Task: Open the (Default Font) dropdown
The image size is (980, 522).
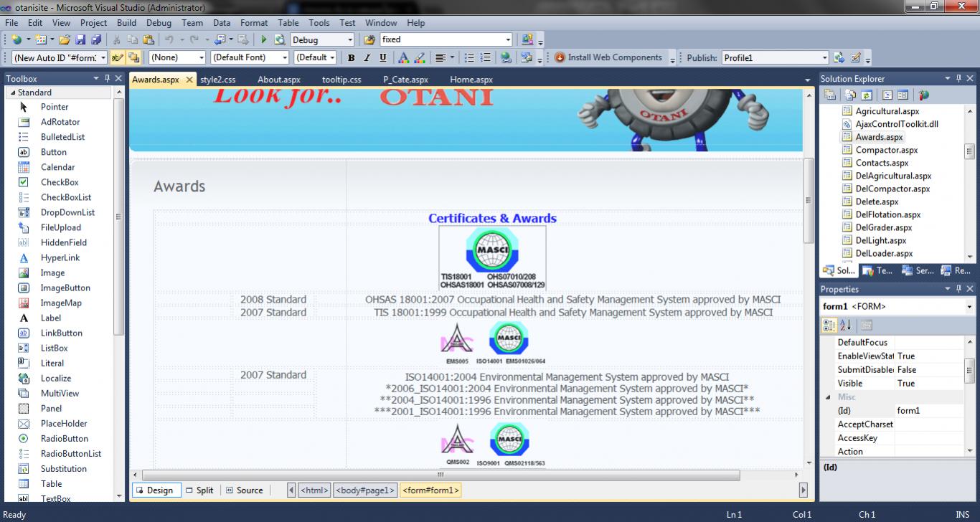Action: pos(285,58)
